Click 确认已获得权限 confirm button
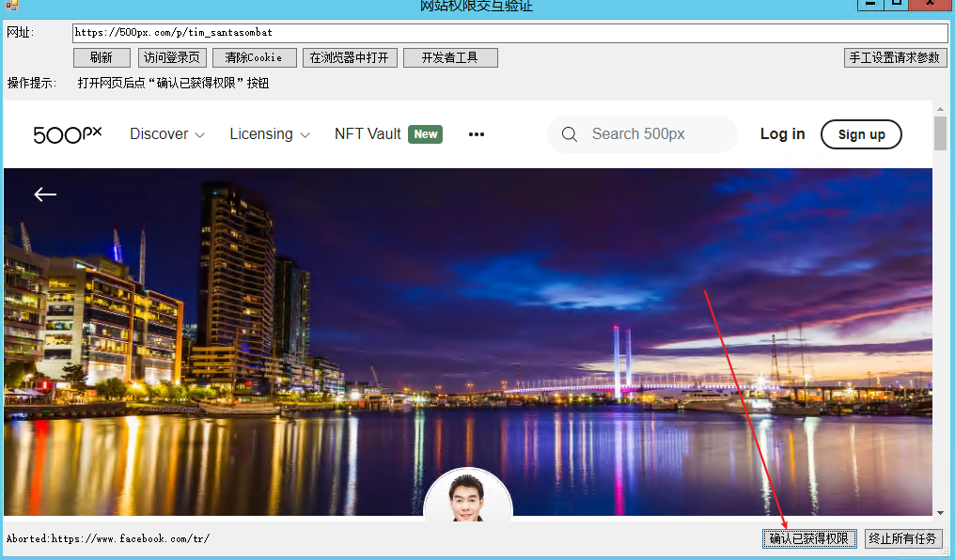This screenshot has width=955, height=560. 809,538
